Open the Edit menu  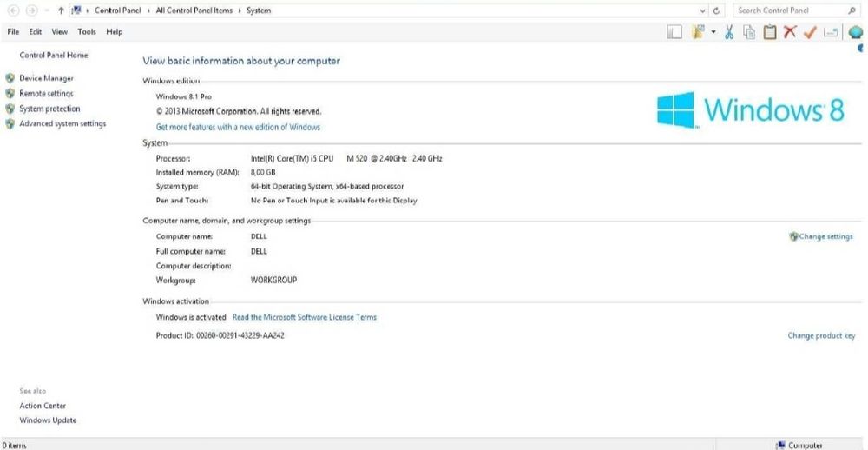[x=36, y=32]
